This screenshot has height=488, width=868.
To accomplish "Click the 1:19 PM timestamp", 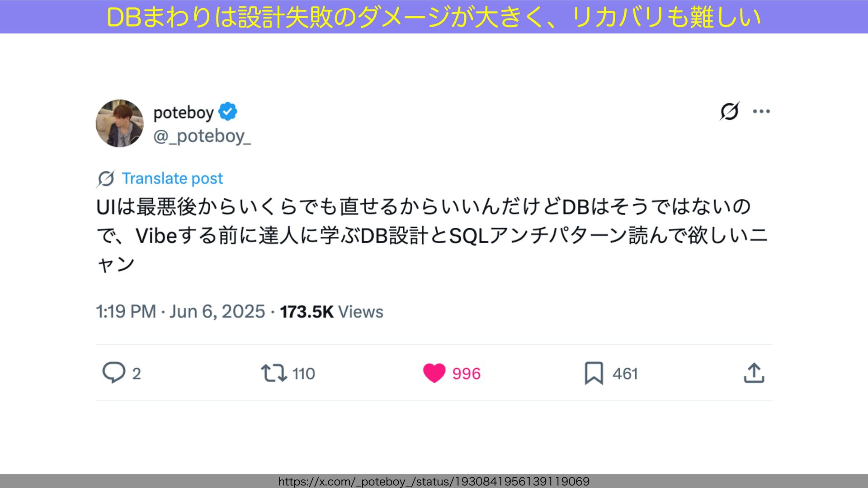I will tap(126, 312).
